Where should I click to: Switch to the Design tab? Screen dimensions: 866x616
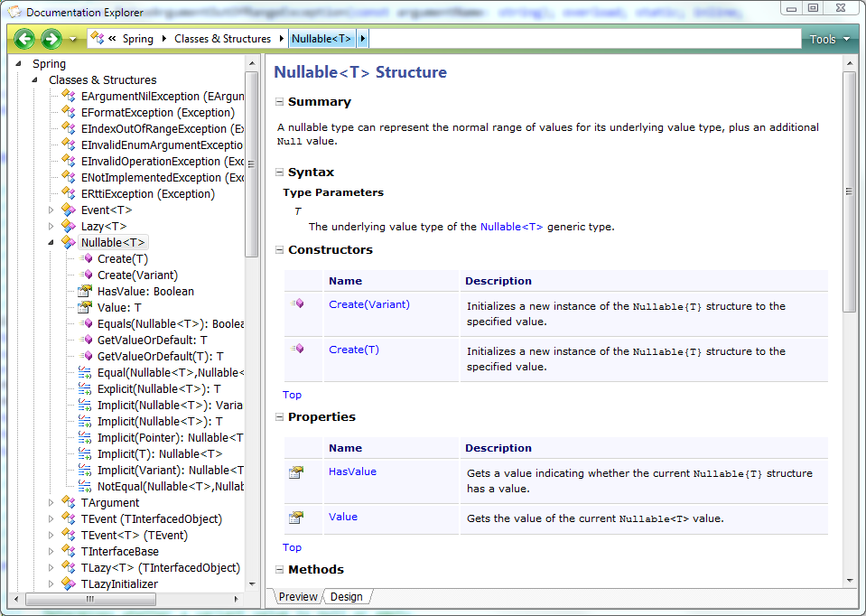[x=346, y=597]
